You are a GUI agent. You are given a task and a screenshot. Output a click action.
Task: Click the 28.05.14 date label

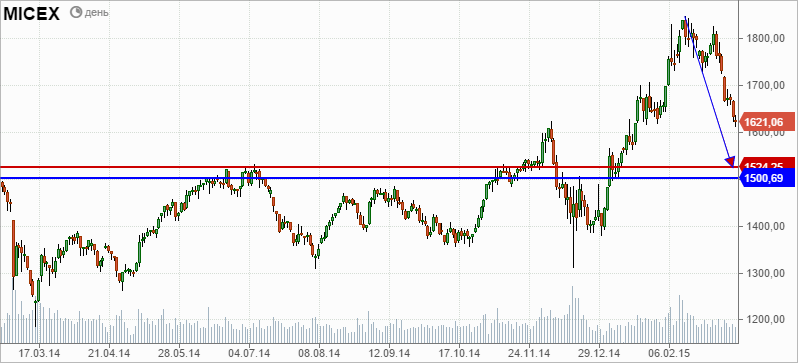click(x=180, y=352)
